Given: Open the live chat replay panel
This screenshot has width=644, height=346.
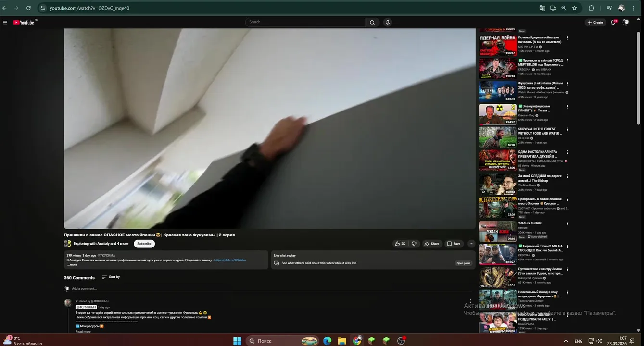Looking at the screenshot, I should [x=464, y=263].
